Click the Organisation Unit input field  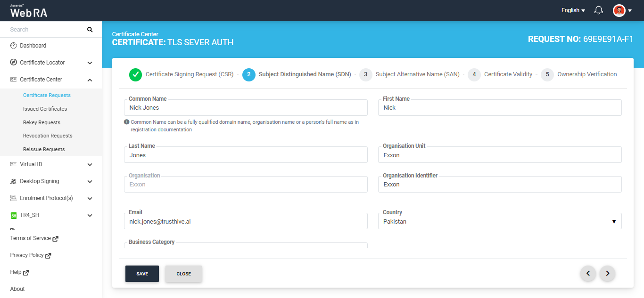coord(500,155)
